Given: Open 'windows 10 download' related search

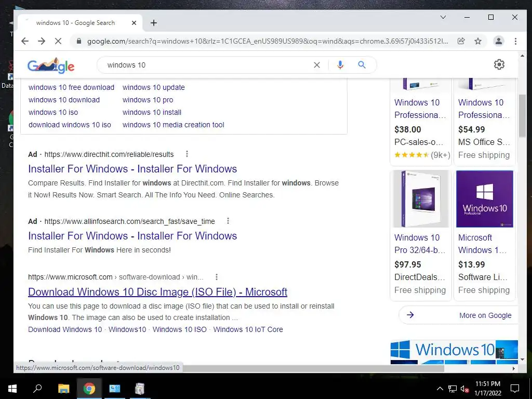Looking at the screenshot, I should click(64, 100).
